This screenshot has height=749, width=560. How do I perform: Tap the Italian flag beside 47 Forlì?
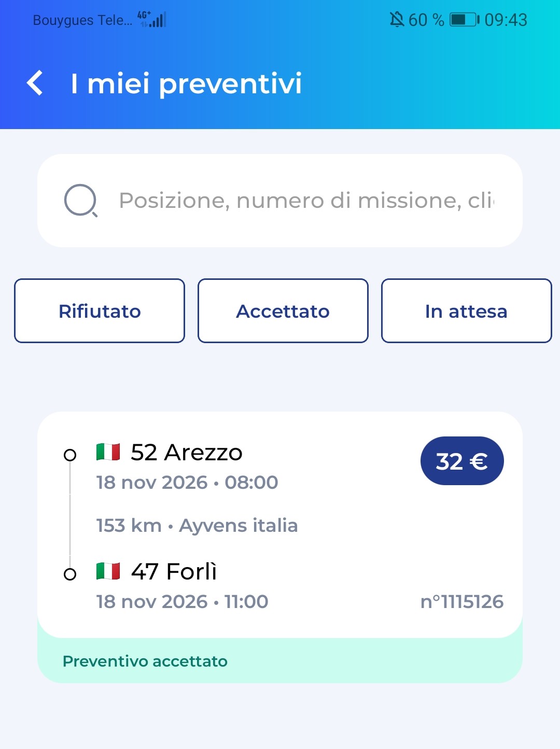(x=108, y=571)
